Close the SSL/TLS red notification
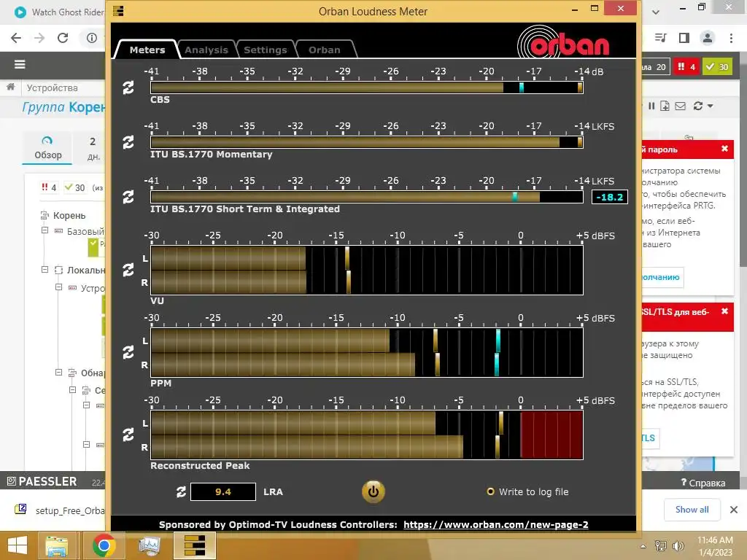 (x=724, y=311)
